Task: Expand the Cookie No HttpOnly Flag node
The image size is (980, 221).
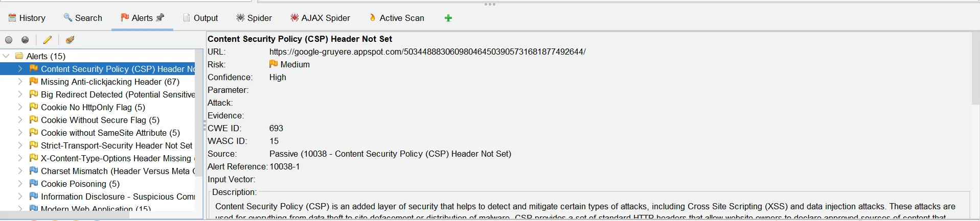Action: click(x=20, y=107)
